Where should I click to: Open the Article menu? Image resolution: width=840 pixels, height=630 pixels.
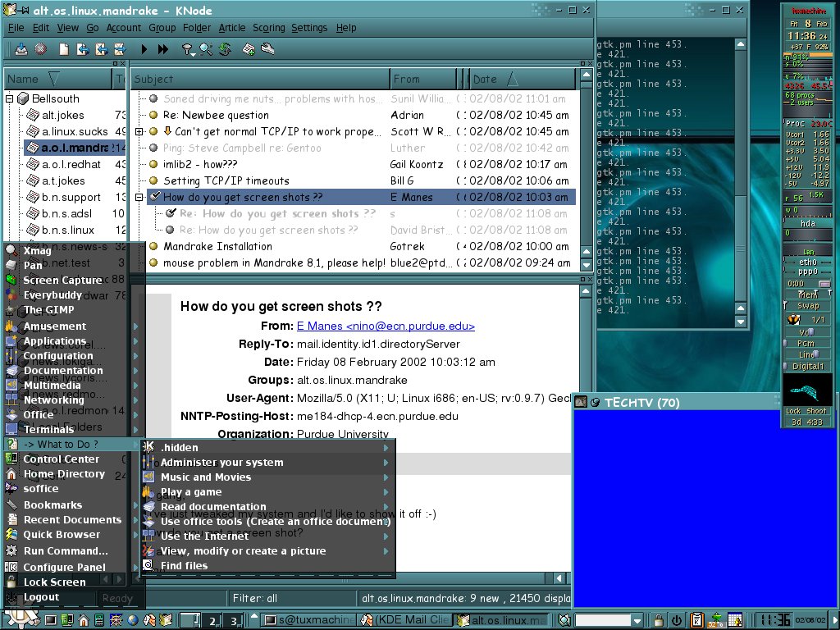coord(232,27)
